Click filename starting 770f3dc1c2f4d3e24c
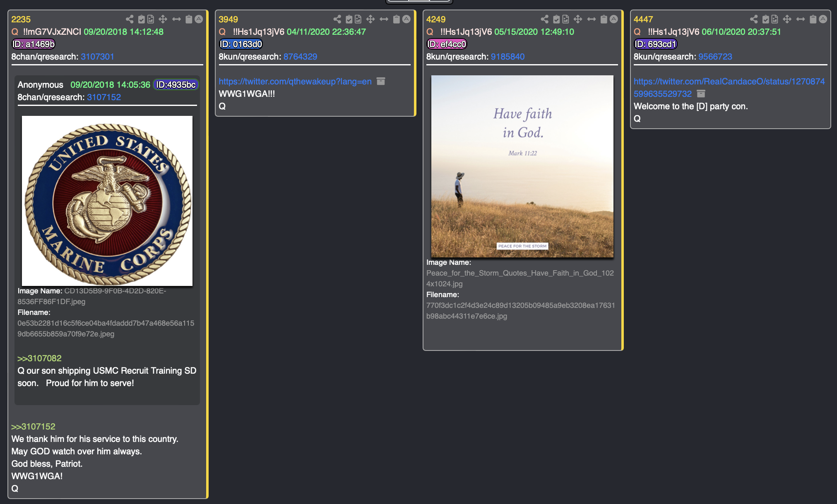This screenshot has width=837, height=504. tap(521, 311)
